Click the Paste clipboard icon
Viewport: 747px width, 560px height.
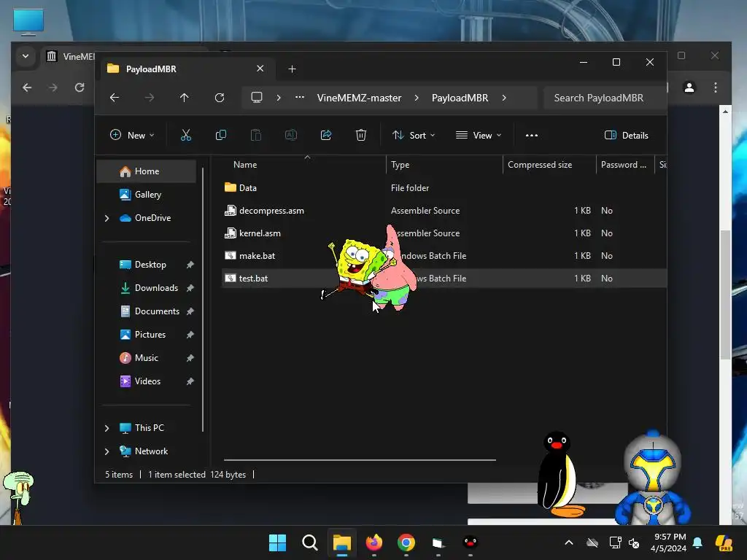[x=256, y=135]
